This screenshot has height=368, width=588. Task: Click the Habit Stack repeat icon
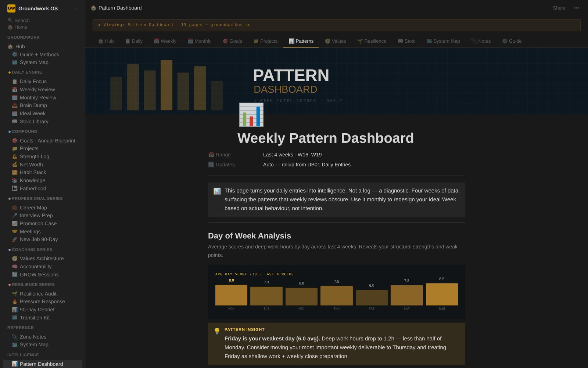(15, 172)
